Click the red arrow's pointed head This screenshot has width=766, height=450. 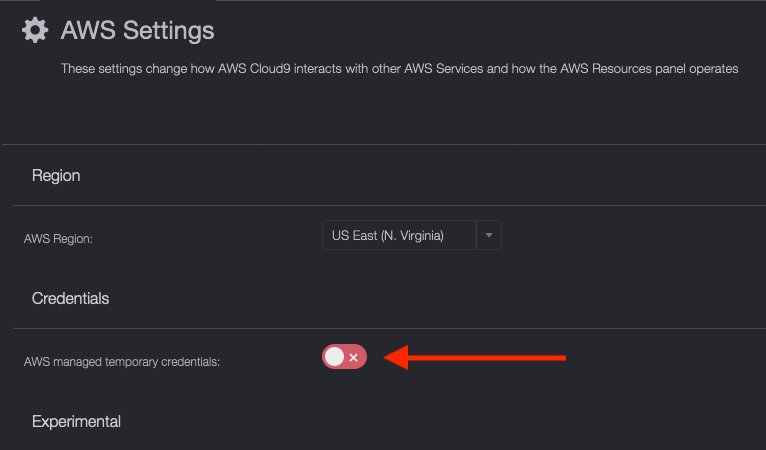(396, 358)
